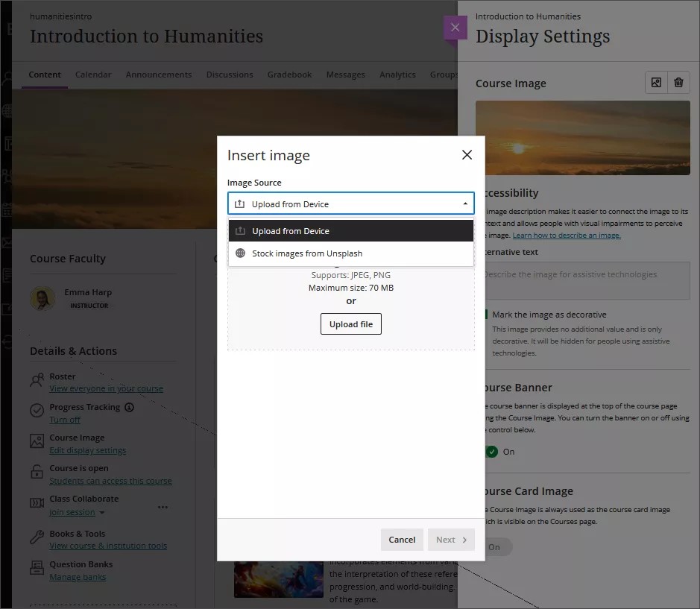700x609 pixels.
Task: Click the Course Image picture icon under Details
Action: [37, 440]
